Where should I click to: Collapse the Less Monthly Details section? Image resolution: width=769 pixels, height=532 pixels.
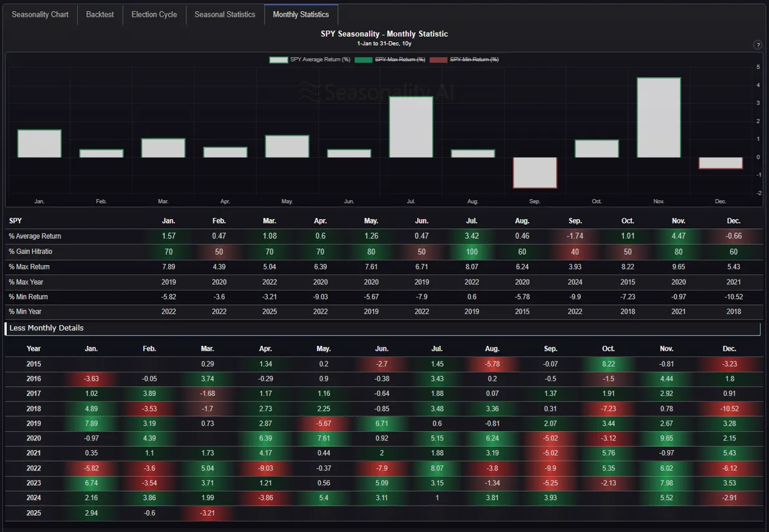point(382,328)
